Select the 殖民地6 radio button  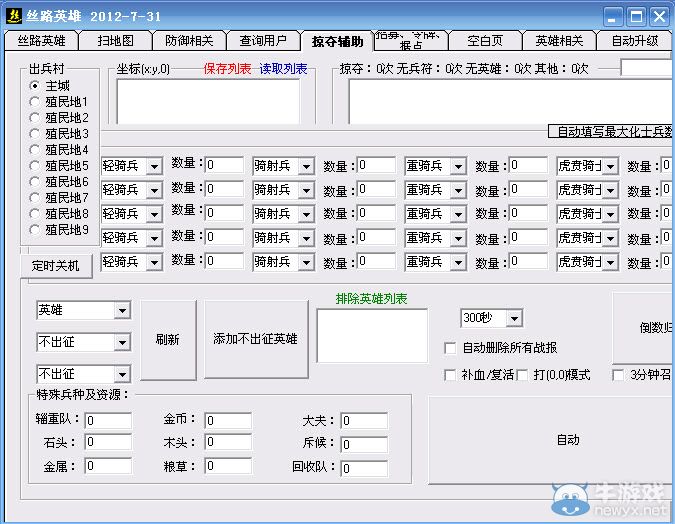point(34,181)
